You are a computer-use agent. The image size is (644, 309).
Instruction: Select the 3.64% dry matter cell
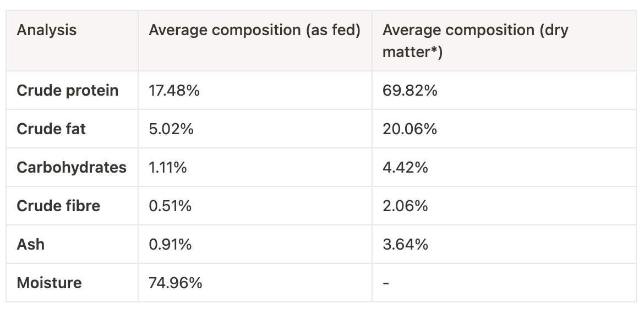pos(406,244)
